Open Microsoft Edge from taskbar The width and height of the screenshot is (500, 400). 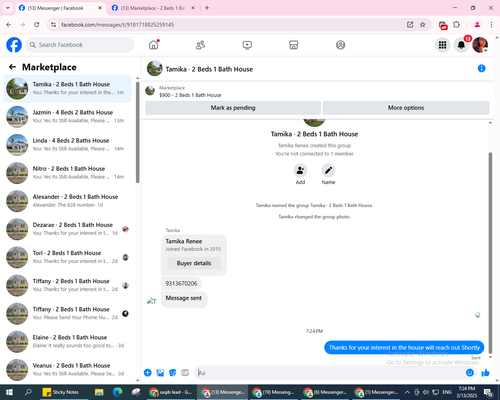117,392
